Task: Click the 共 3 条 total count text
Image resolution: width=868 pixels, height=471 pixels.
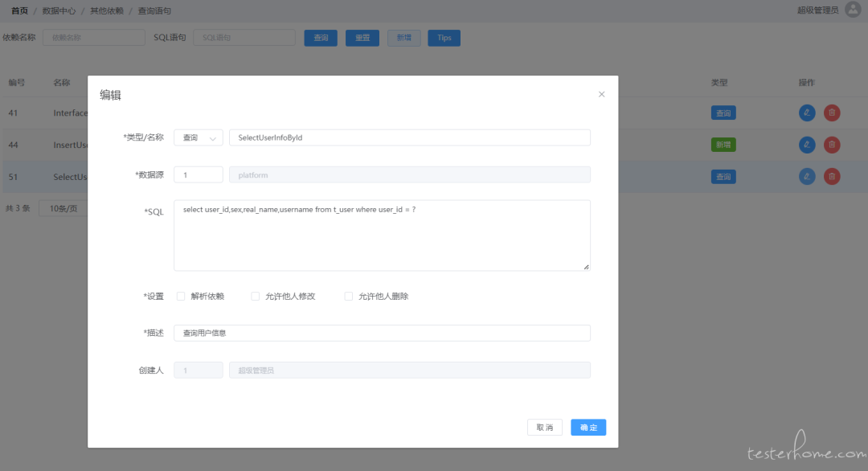Action: click(18, 209)
